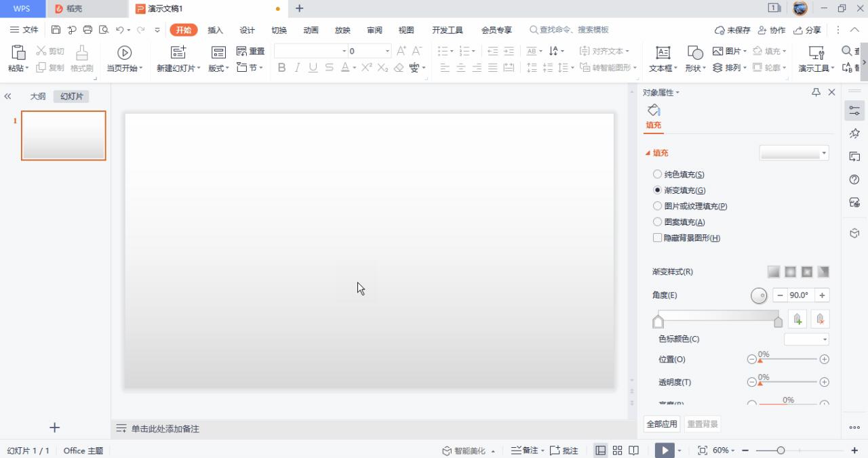Click the 全部应用 button
The image size is (868, 458).
661,423
